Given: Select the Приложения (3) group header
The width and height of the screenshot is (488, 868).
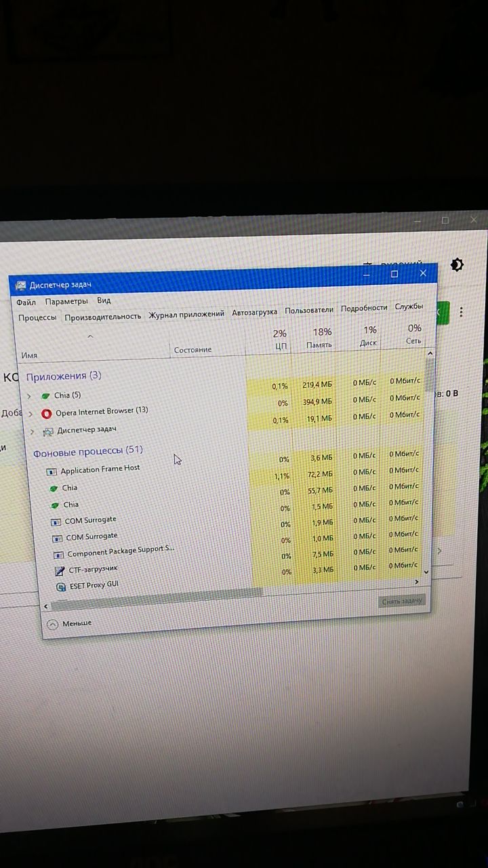Looking at the screenshot, I should (x=64, y=376).
